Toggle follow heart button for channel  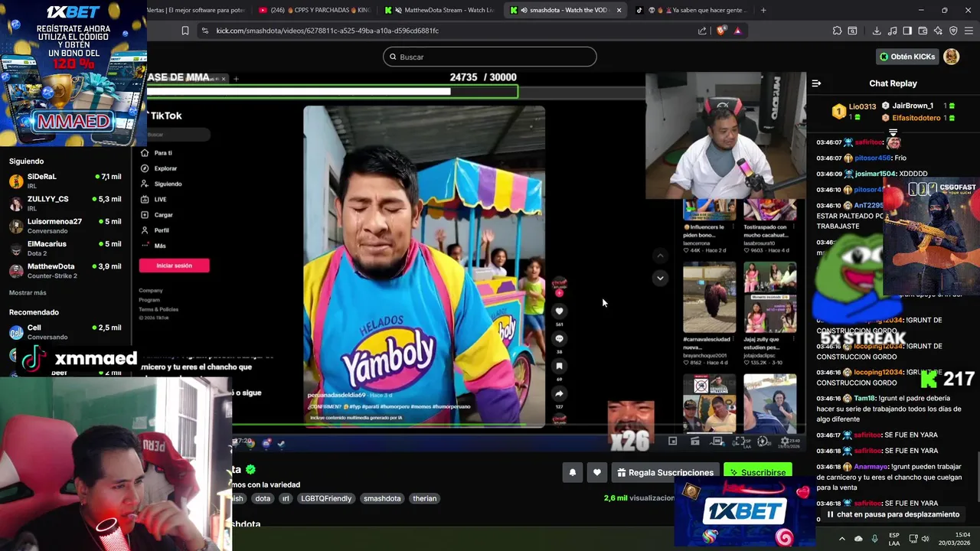597,473
